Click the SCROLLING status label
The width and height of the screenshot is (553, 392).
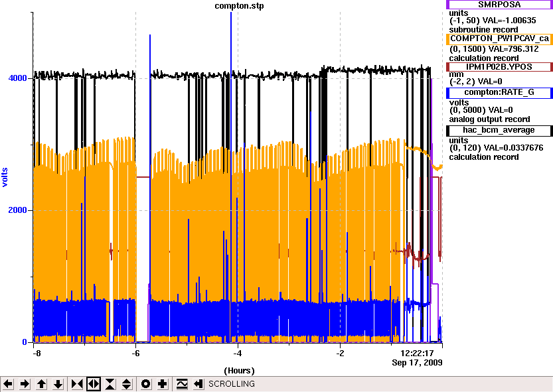coord(231,384)
